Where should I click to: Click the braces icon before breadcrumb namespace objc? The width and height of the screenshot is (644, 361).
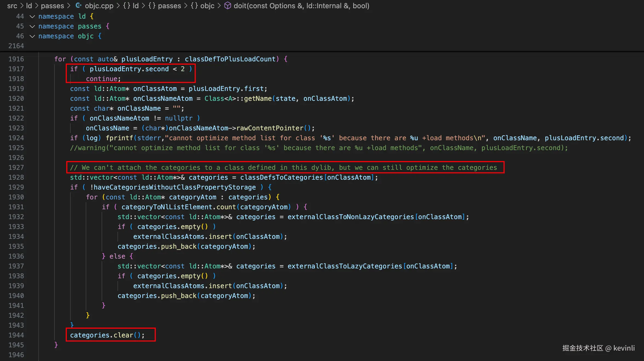(x=194, y=5)
